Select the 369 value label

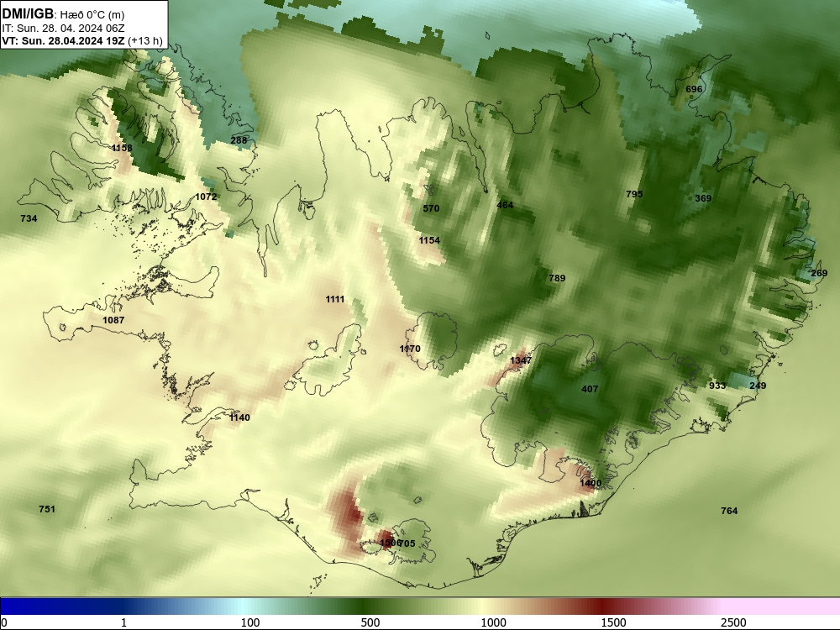pos(703,198)
